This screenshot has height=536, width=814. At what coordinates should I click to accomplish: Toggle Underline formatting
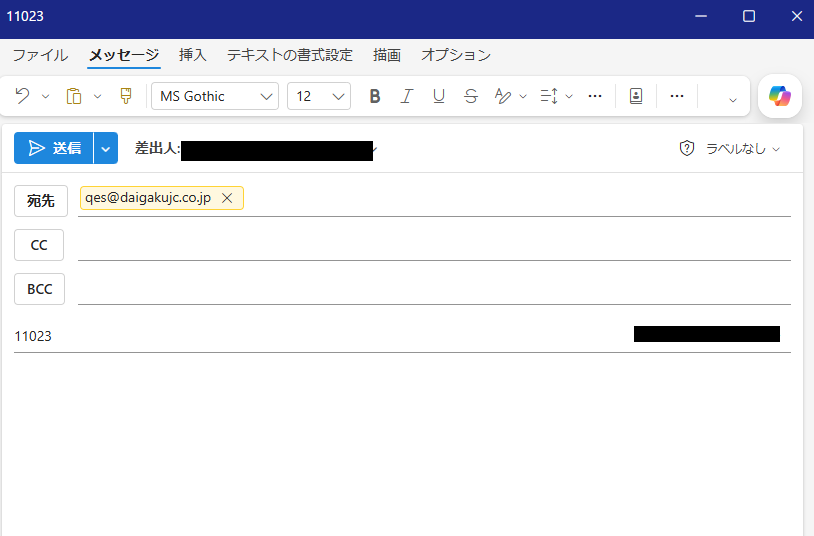439,96
